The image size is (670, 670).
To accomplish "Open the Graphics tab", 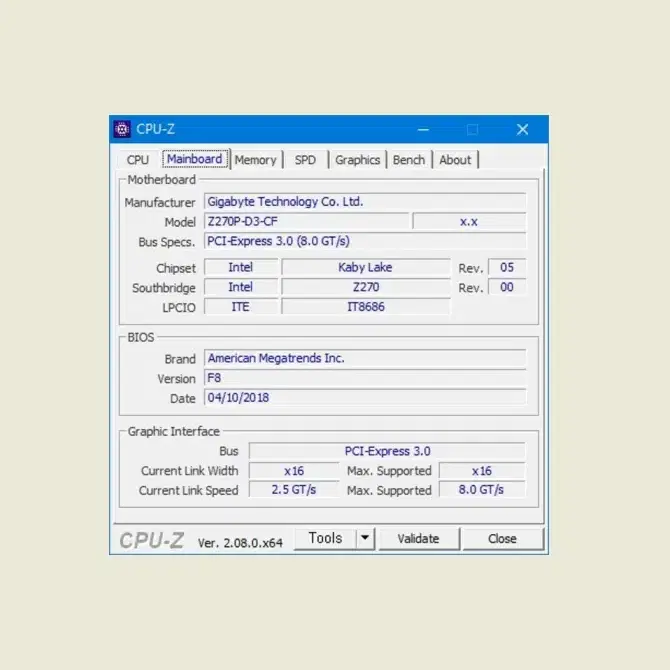I will coord(357,160).
